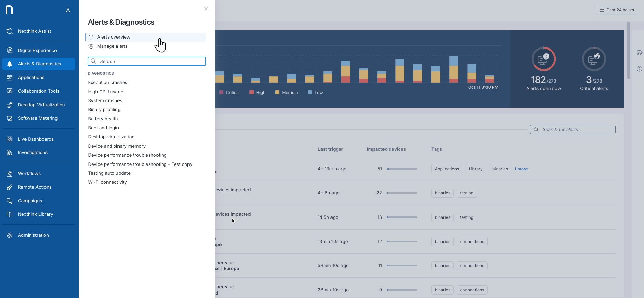Go to Digital Experience section

point(37,51)
